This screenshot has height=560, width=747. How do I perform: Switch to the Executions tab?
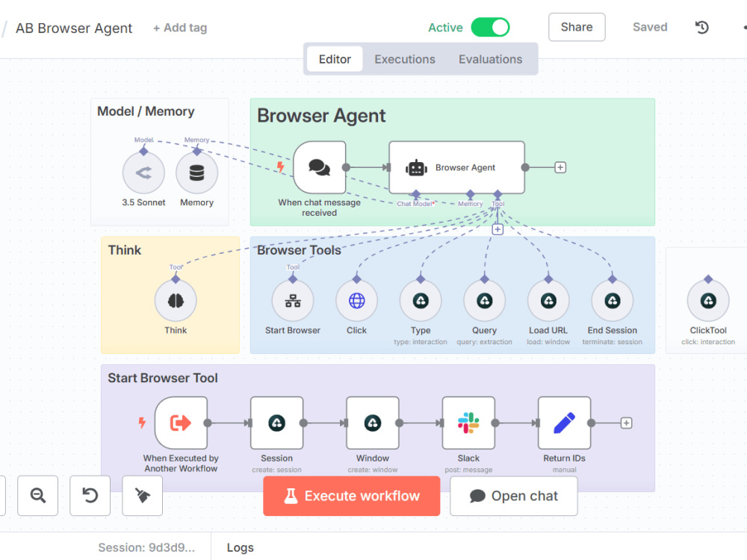coord(404,59)
